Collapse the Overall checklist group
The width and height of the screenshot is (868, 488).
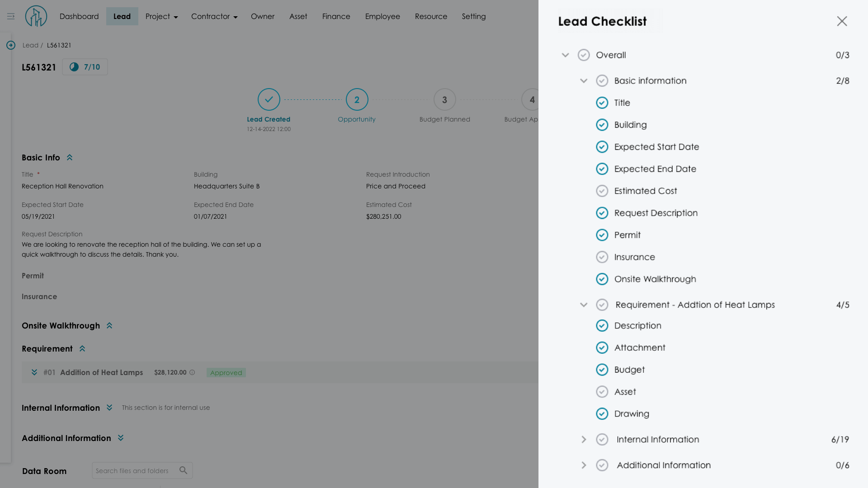[565, 55]
